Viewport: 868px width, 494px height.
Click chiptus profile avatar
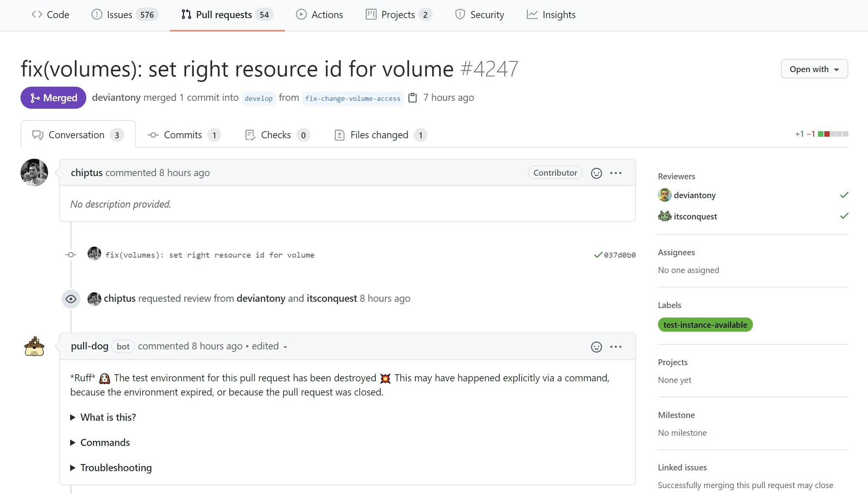(x=34, y=173)
